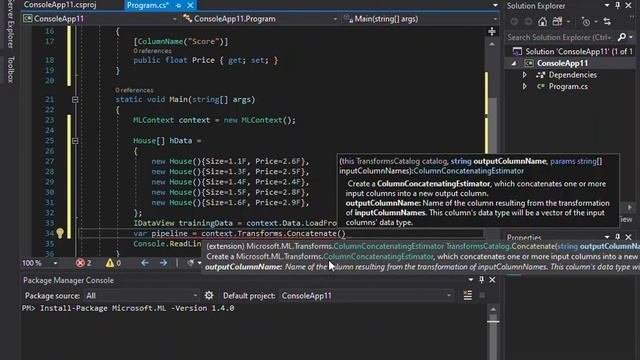Switch to the Program.cs* tab

pos(148,5)
